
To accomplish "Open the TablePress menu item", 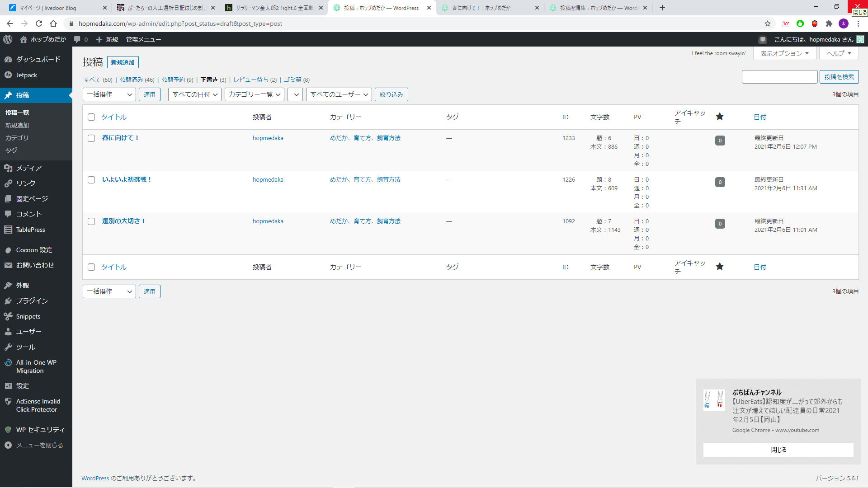I will (x=30, y=230).
